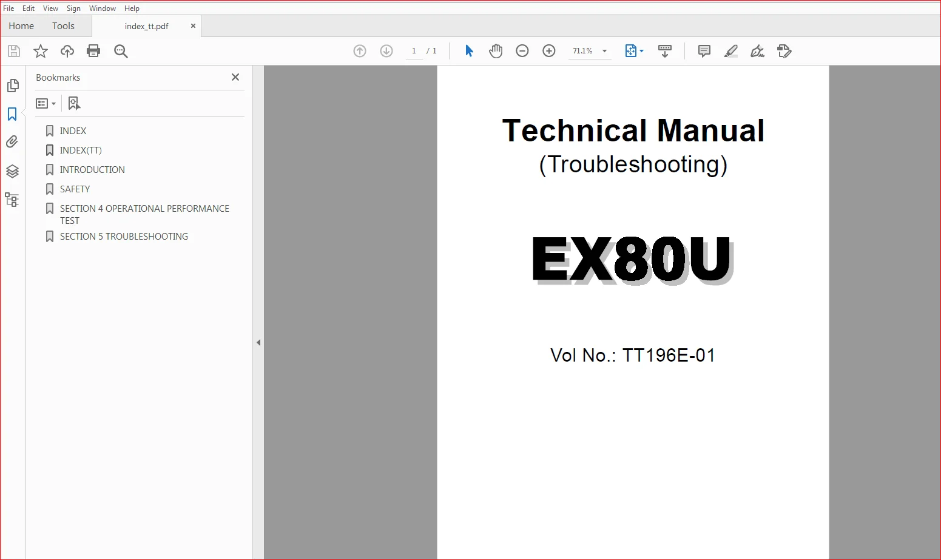Open the zoom level dropdown arrow
Image resolution: width=941 pixels, height=560 pixels.
604,51
